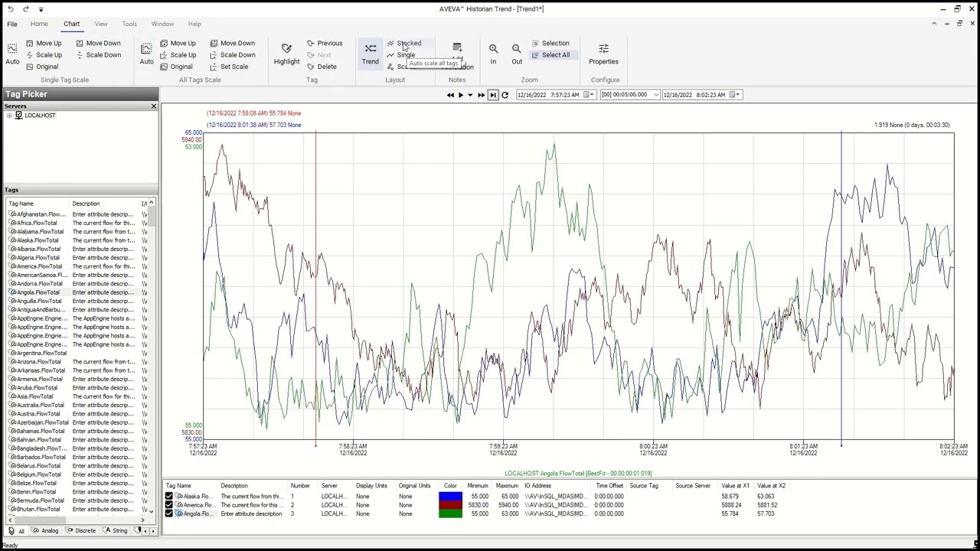Open the Tools ribbon tab
This screenshot has height=551, width=980.
129,24
